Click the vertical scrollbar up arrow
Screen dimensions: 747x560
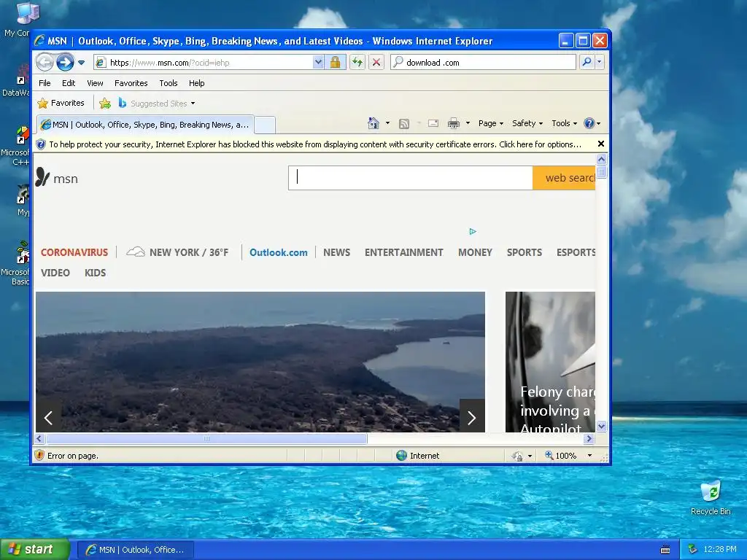pos(601,160)
